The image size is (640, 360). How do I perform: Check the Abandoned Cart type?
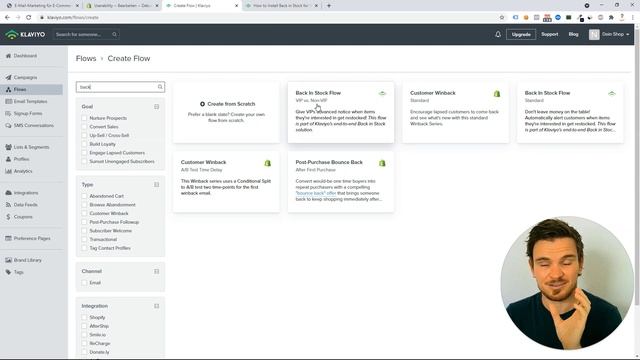[84, 196]
